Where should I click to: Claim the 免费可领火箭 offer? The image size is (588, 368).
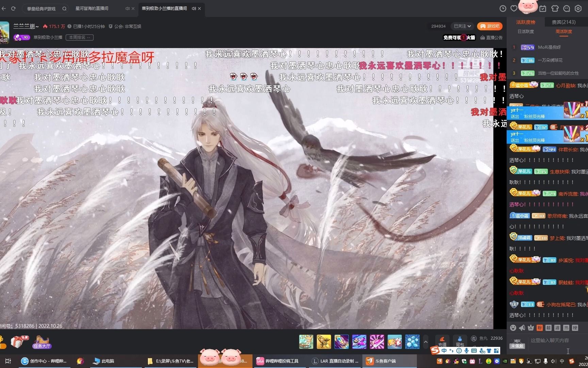459,37
